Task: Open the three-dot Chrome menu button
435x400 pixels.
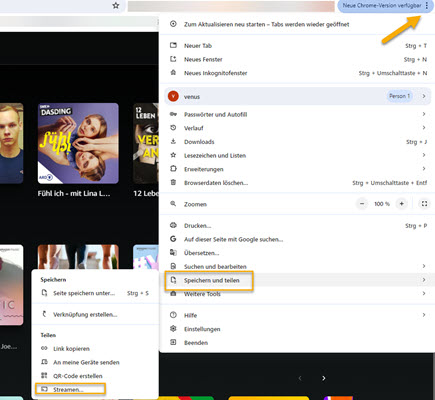Action: pos(427,5)
